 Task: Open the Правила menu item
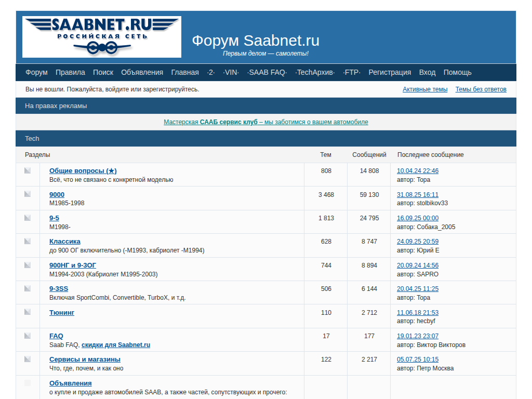[70, 72]
